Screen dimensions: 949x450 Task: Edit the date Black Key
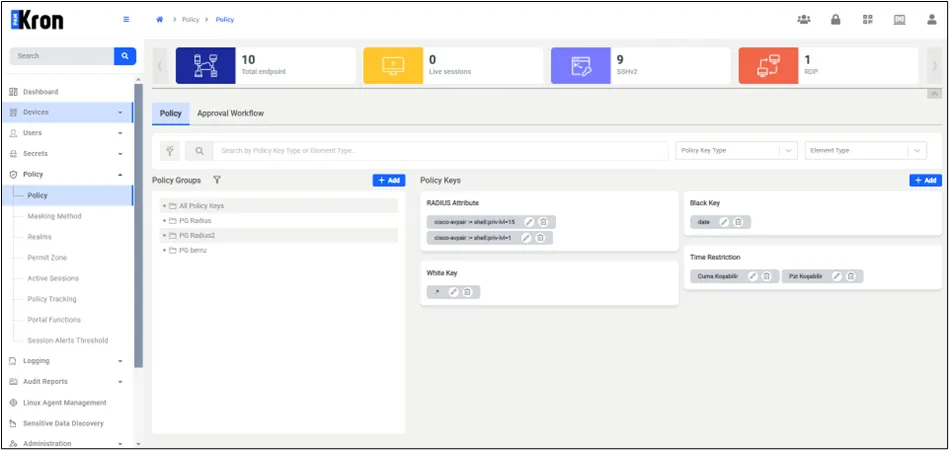[724, 222]
